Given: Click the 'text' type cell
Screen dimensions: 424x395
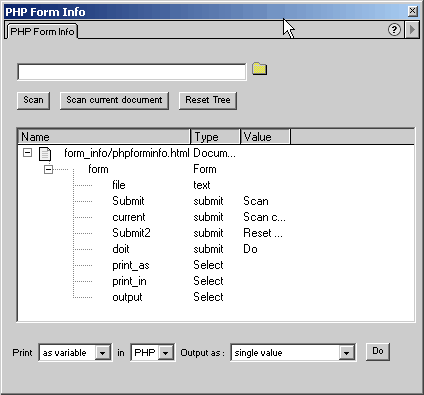Looking at the screenshot, I should pyautogui.click(x=202, y=185).
